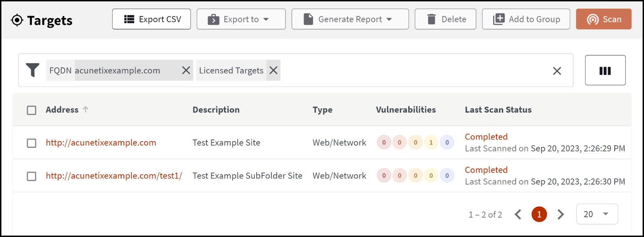Remove the FQDN acunetixexample.com filter
The width and height of the screenshot is (644, 237).
(x=186, y=70)
